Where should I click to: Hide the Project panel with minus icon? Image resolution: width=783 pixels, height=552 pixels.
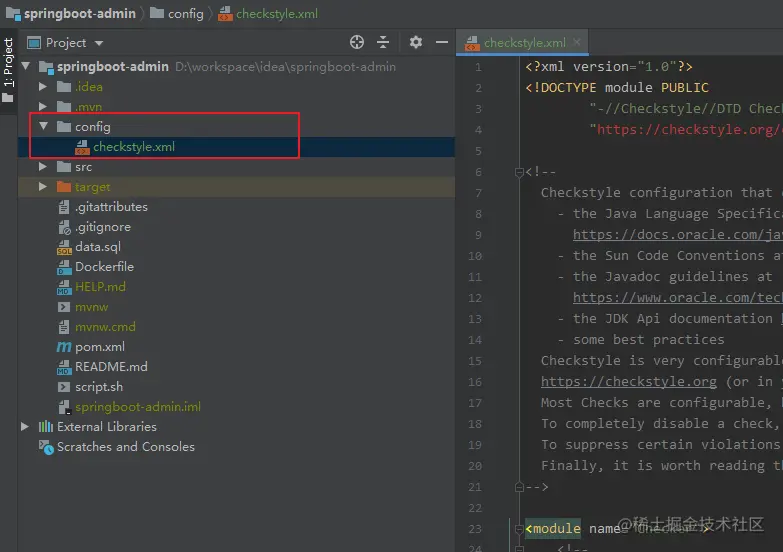pyautogui.click(x=442, y=42)
